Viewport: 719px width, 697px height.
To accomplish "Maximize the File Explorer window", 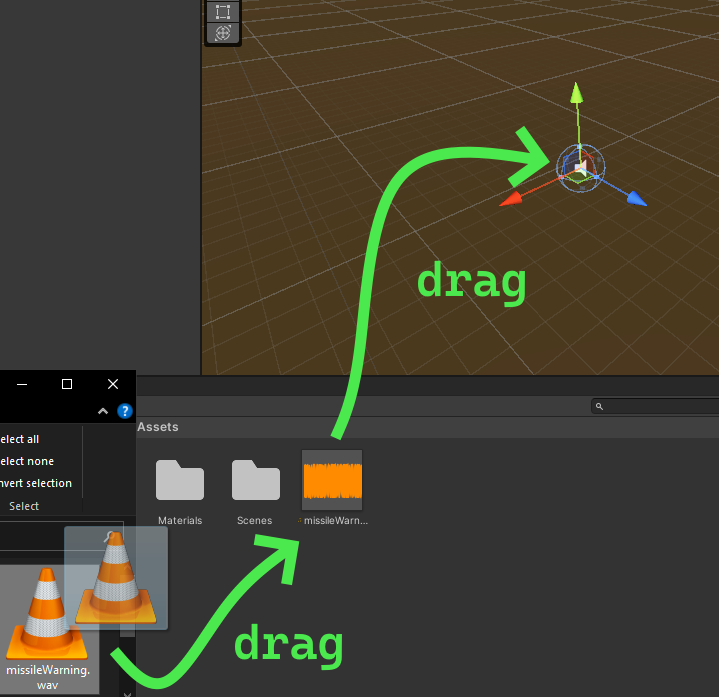I will click(x=67, y=384).
